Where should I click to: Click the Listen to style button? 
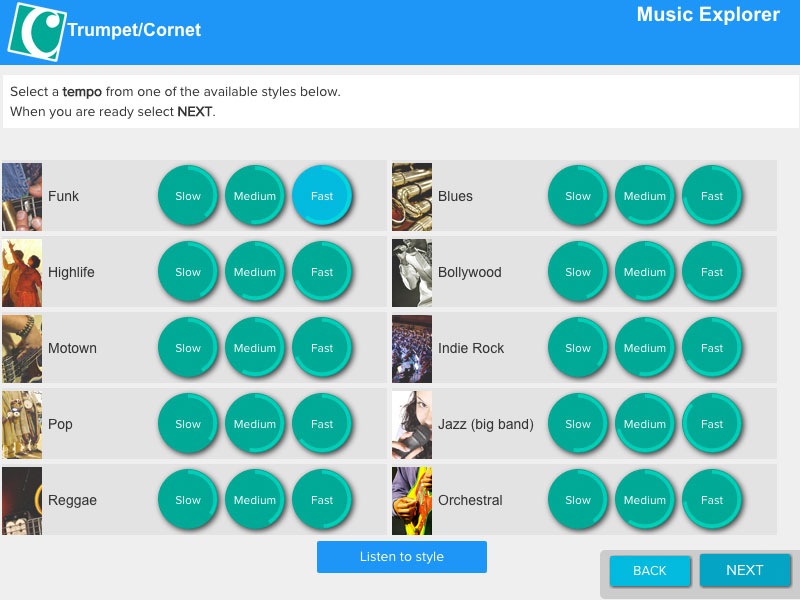coord(402,557)
